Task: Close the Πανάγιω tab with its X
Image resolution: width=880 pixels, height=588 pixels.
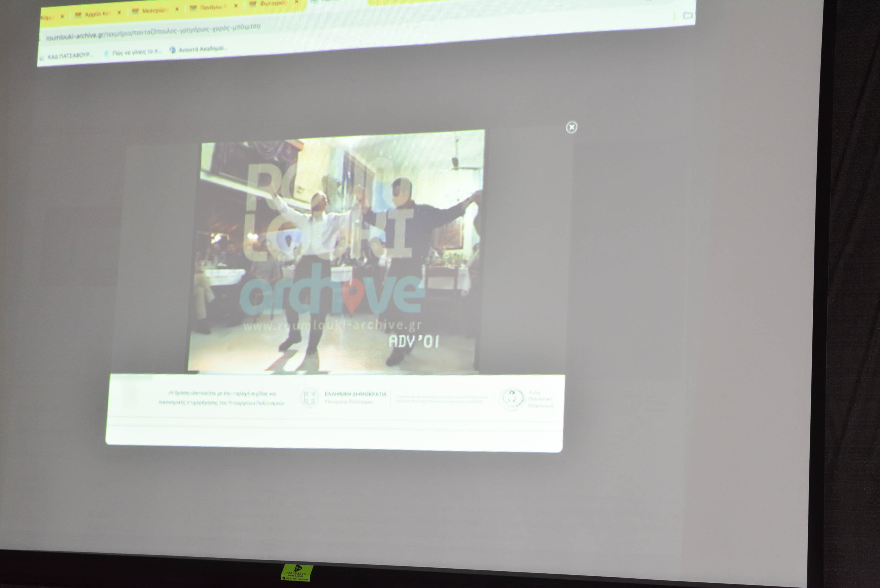Action: point(236,6)
